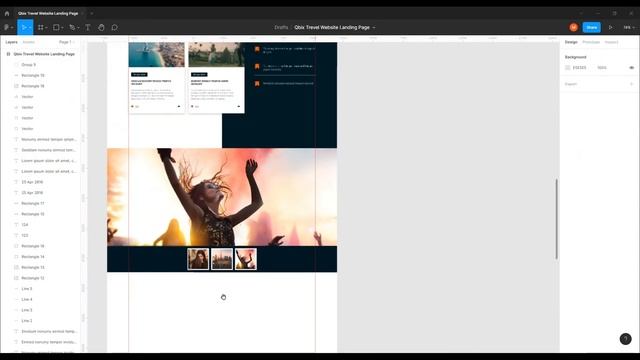This screenshot has width=640, height=360.
Task: Click the aerial beach photo card image
Action: click(x=156, y=54)
